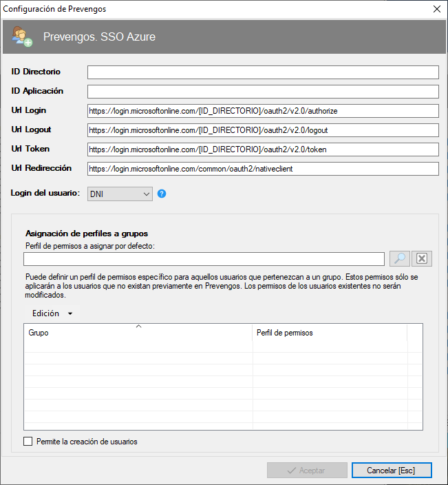Close the Configuración de Prevengos window
Viewport: 448px width, 485px height.
436,9
